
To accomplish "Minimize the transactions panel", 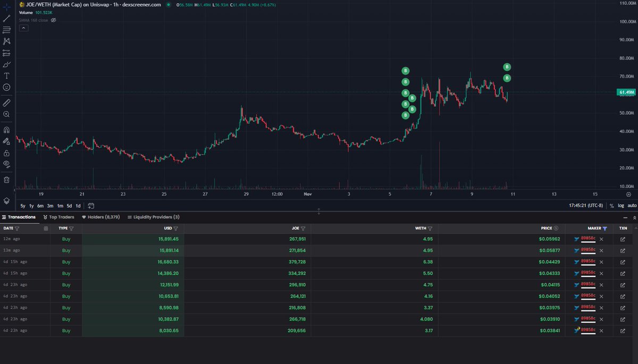I will coord(625,217).
